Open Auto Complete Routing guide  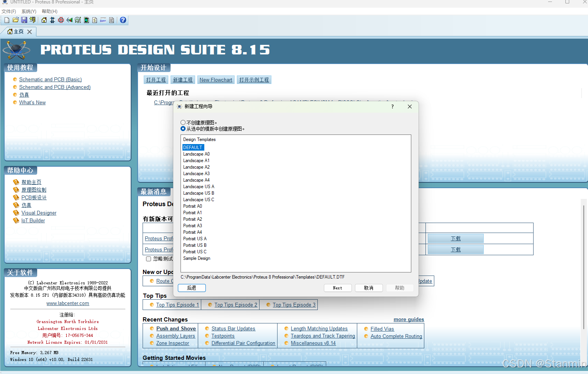pos(396,336)
